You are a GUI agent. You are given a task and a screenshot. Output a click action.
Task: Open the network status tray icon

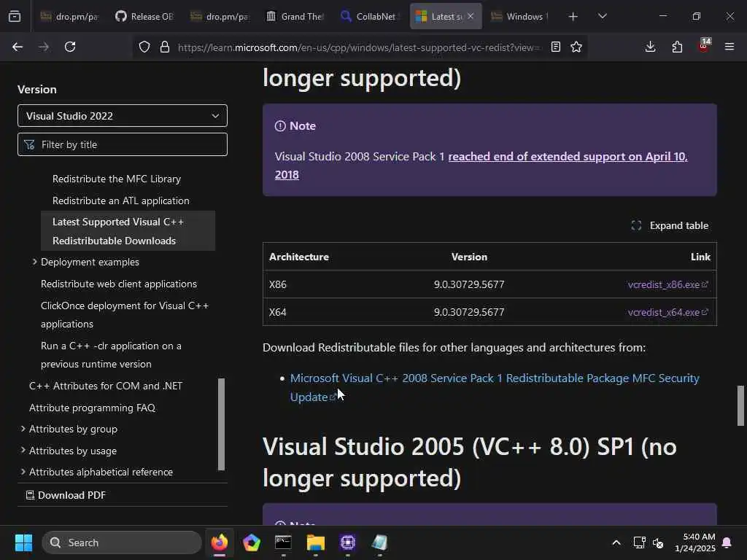pyautogui.click(x=639, y=542)
